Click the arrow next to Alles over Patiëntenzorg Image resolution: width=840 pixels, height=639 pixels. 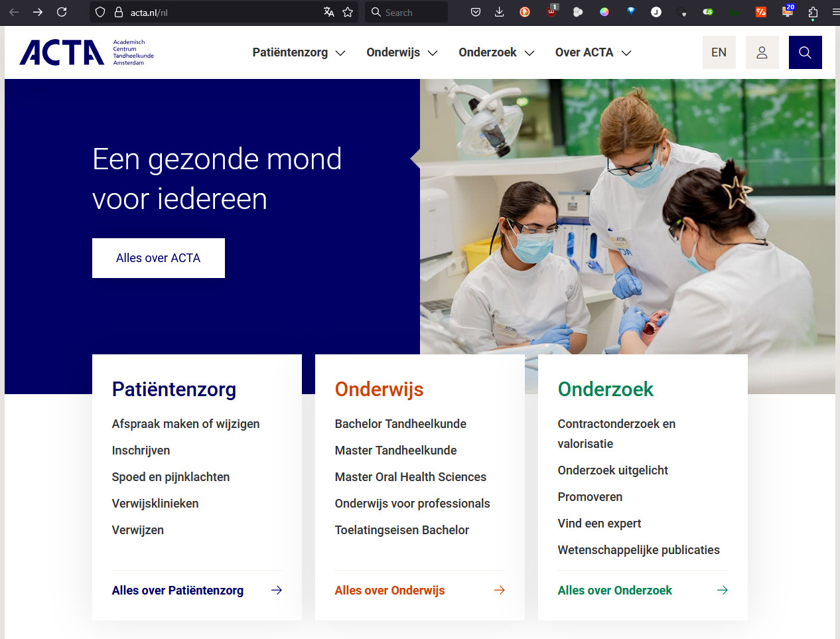pyautogui.click(x=277, y=590)
